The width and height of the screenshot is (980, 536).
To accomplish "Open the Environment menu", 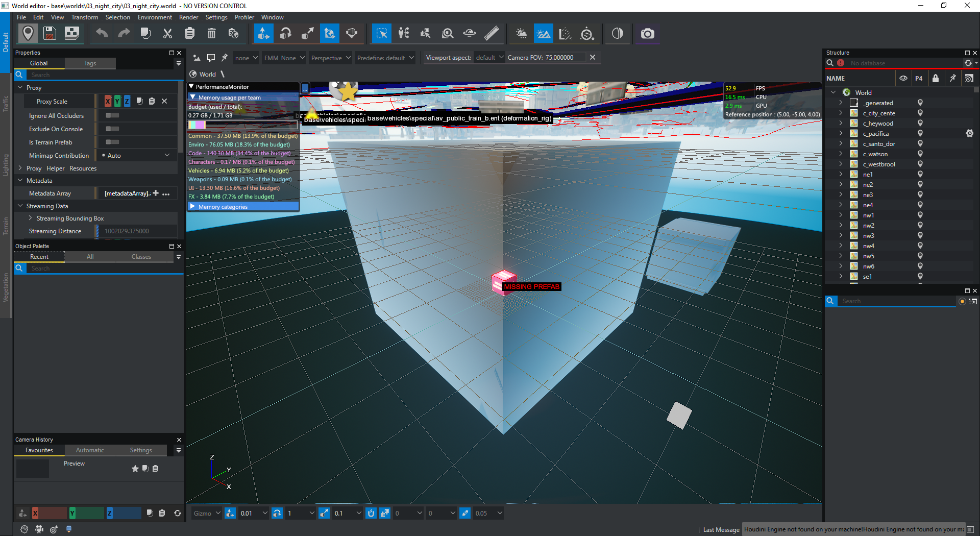I will coord(155,17).
